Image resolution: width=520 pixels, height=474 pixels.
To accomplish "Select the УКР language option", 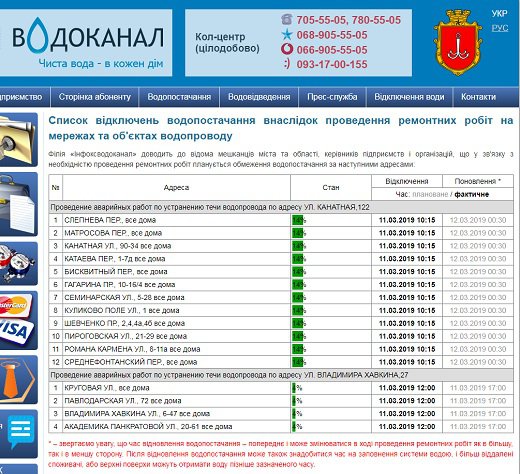I will (x=499, y=14).
